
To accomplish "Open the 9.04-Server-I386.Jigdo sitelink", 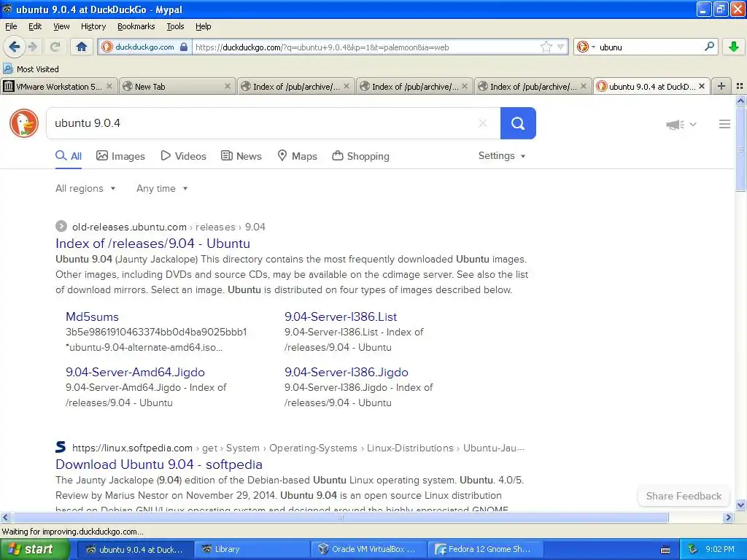I will click(347, 372).
